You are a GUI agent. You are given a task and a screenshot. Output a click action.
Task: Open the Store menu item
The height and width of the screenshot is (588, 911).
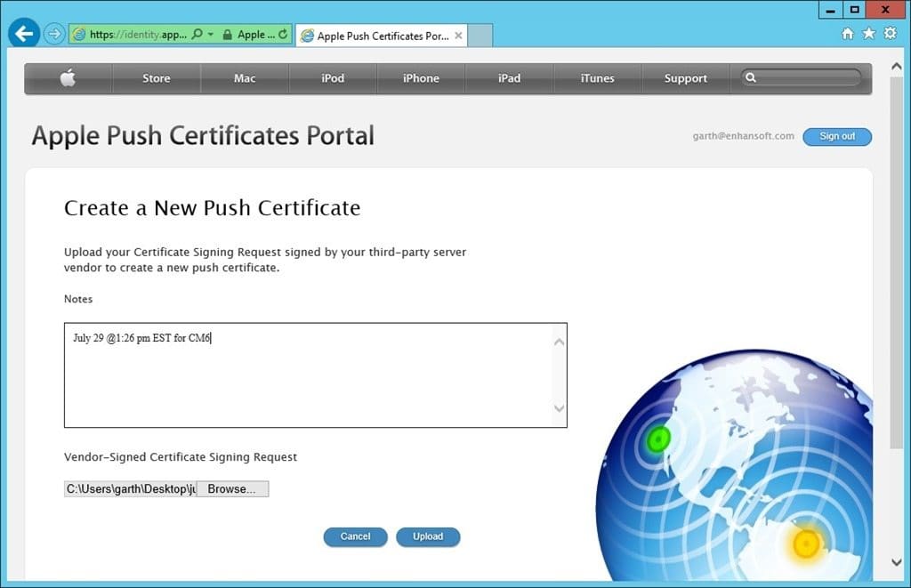157,78
